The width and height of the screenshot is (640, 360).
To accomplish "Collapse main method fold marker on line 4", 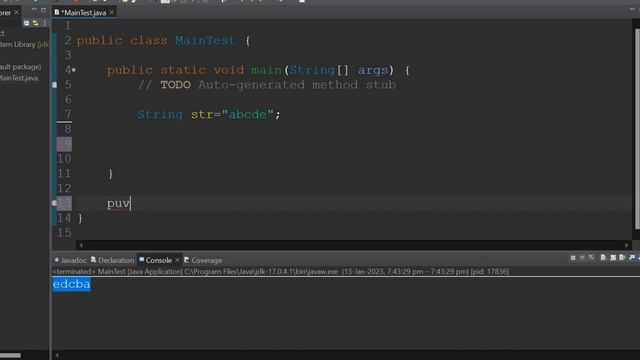I will point(73,70).
